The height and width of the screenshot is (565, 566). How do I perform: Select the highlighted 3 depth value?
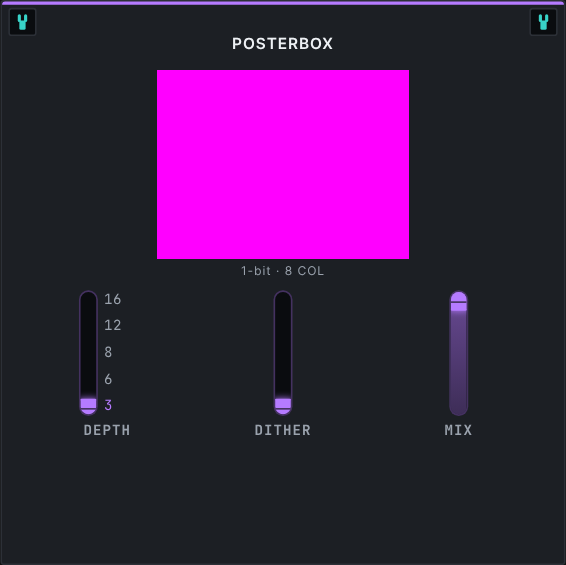click(108, 405)
